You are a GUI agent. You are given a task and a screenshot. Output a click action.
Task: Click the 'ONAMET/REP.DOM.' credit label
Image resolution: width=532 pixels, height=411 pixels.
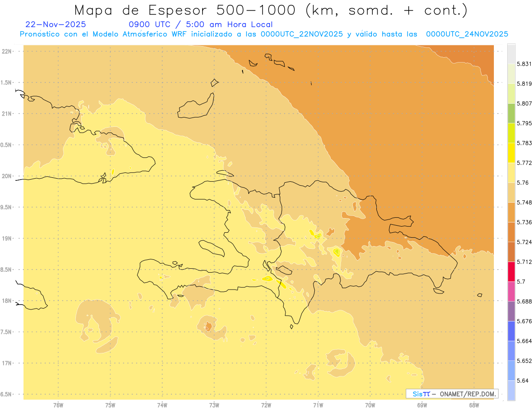pyautogui.click(x=468, y=394)
